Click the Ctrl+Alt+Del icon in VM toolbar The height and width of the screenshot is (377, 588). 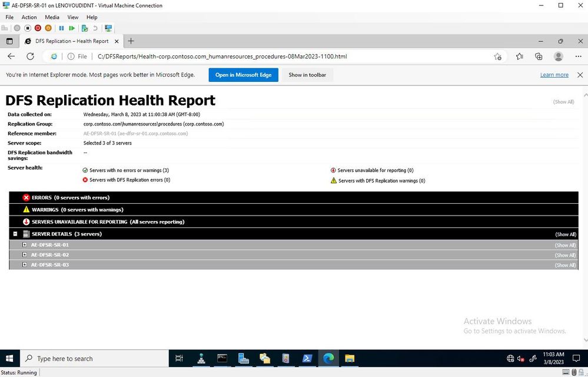tap(5, 28)
